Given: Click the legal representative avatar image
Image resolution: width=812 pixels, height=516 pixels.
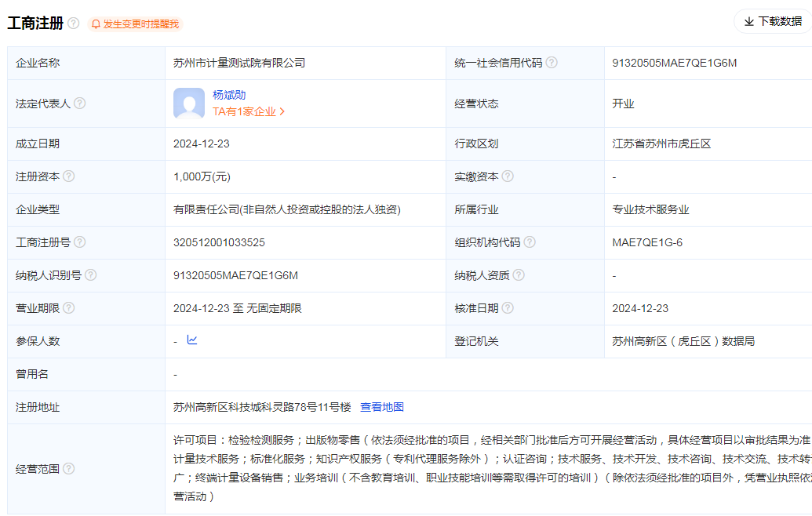Looking at the screenshot, I should coord(189,104).
